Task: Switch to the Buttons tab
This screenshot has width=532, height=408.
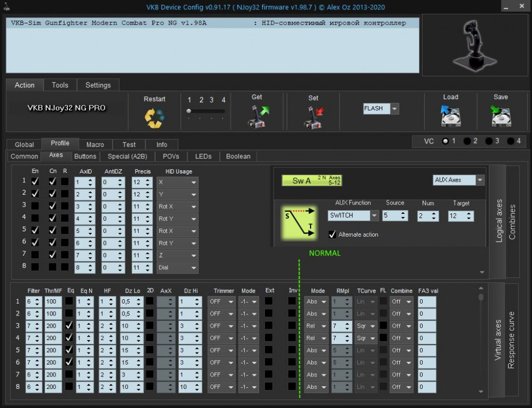Action: (x=85, y=156)
